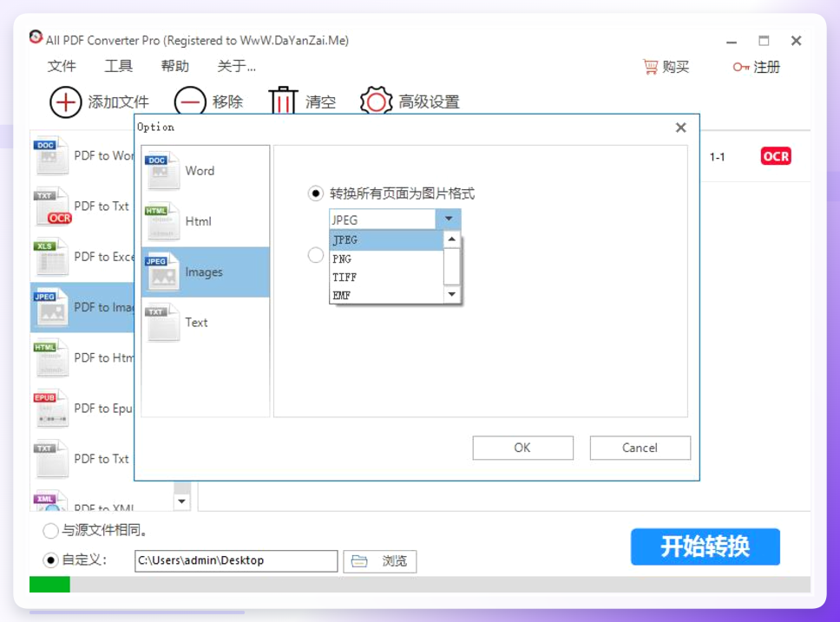This screenshot has width=840, height=622.
Task: Click the shopping cart purchase icon
Action: (x=650, y=67)
